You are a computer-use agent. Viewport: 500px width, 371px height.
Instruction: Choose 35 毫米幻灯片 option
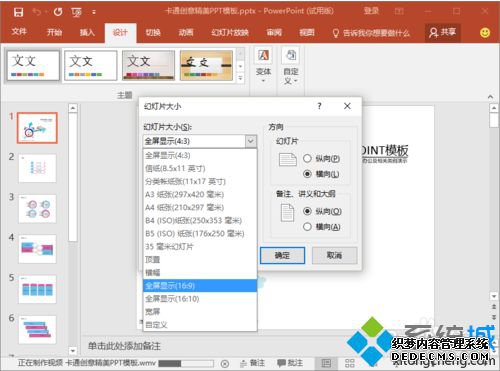[x=200, y=247]
